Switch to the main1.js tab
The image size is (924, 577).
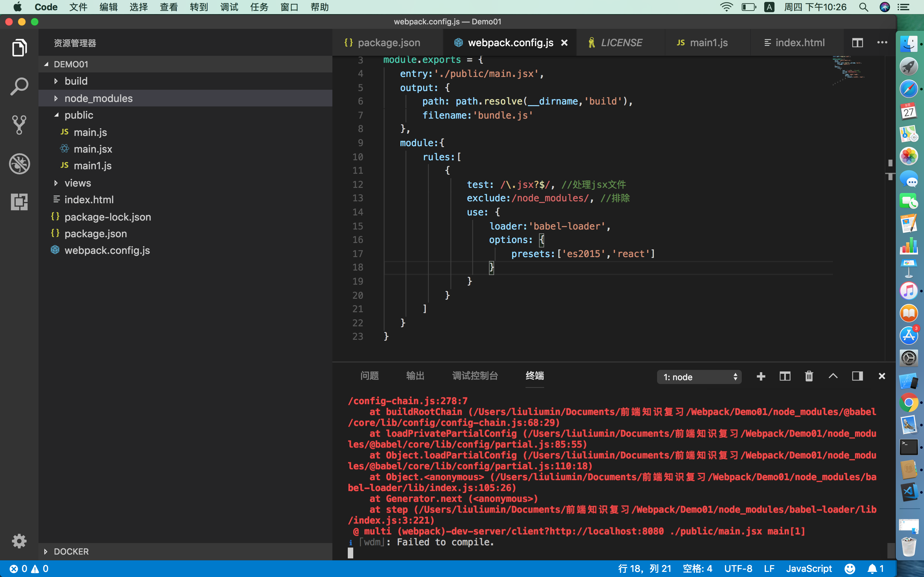coord(708,43)
